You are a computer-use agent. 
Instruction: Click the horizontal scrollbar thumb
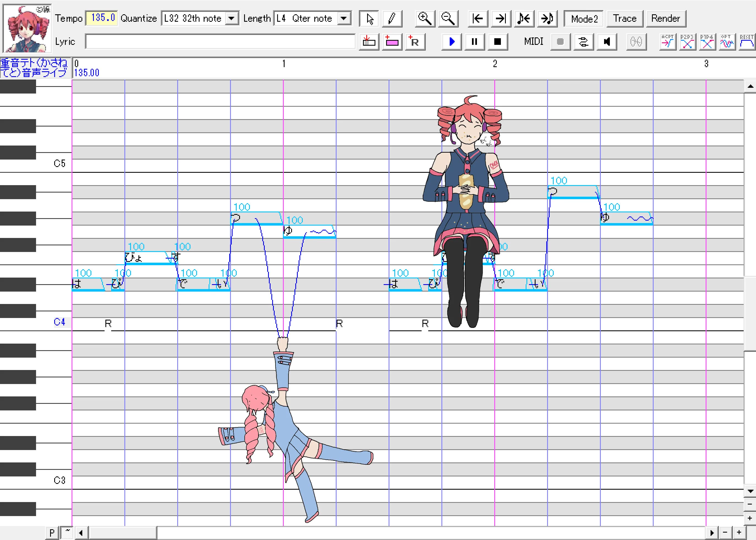coord(123,533)
